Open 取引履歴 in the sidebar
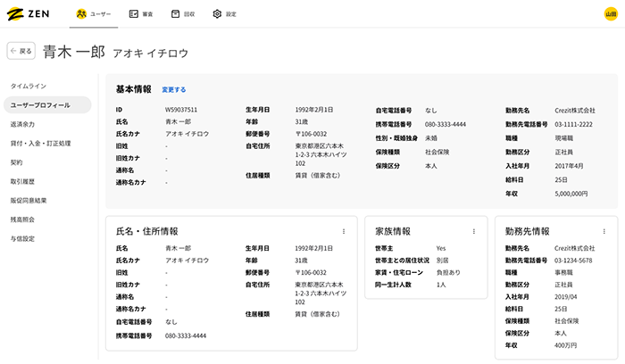 click(23, 181)
